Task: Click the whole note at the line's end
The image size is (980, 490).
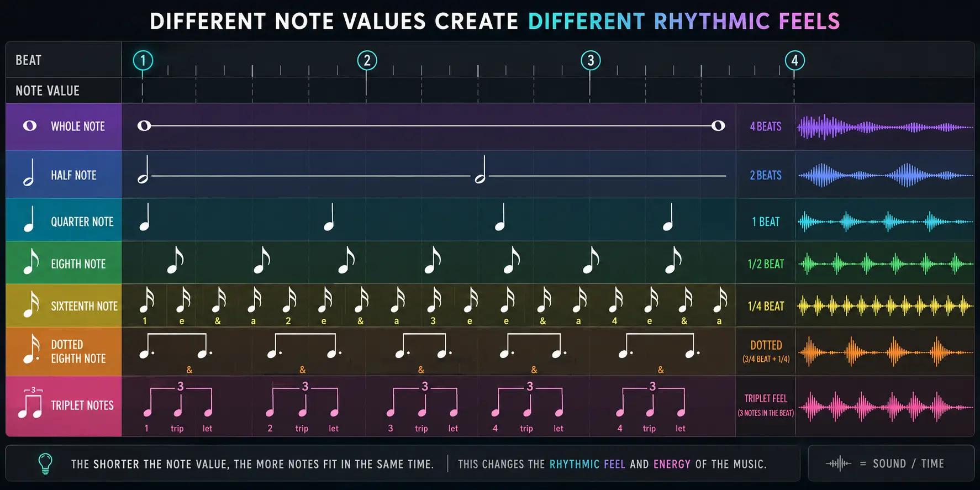Action: click(x=718, y=126)
